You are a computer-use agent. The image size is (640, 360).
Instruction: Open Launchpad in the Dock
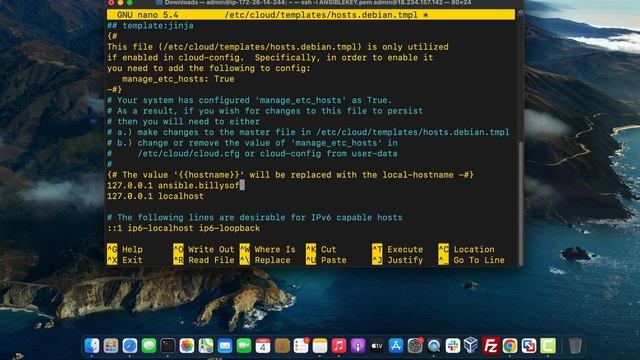click(x=111, y=346)
